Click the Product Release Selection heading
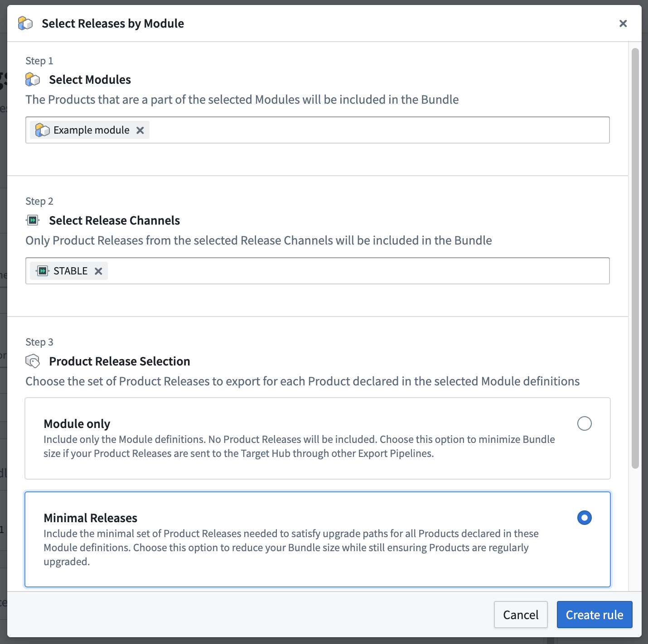This screenshot has height=644, width=648. (x=120, y=361)
